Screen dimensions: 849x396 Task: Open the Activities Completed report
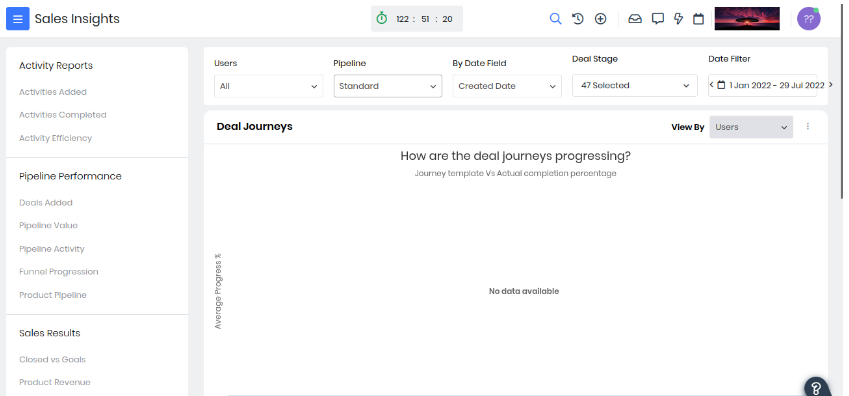[63, 115]
